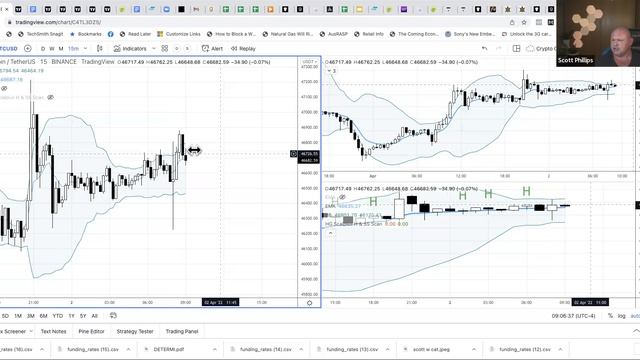Viewport: 640px width, 360px height.
Task: Select the 3M date range
Action: 31,316
